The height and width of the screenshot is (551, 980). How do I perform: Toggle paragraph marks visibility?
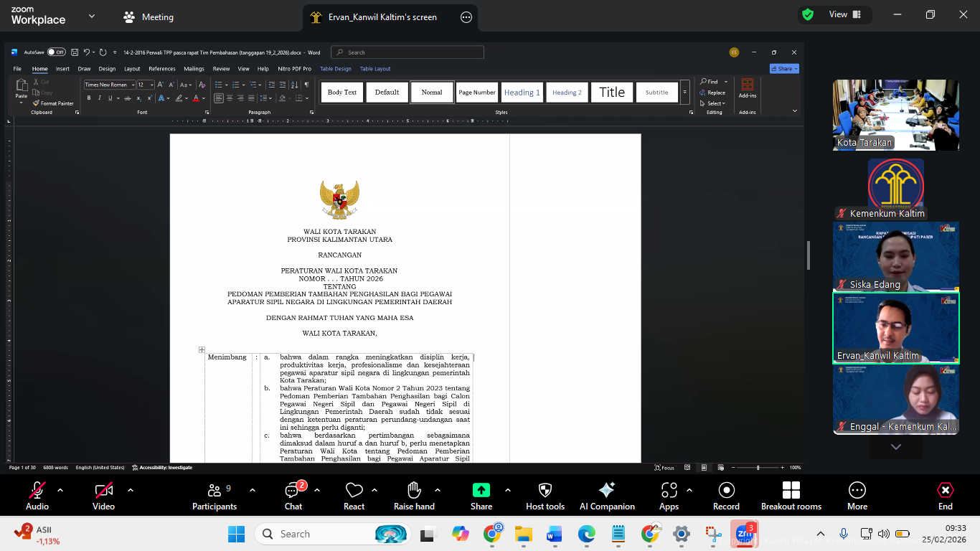click(x=307, y=85)
